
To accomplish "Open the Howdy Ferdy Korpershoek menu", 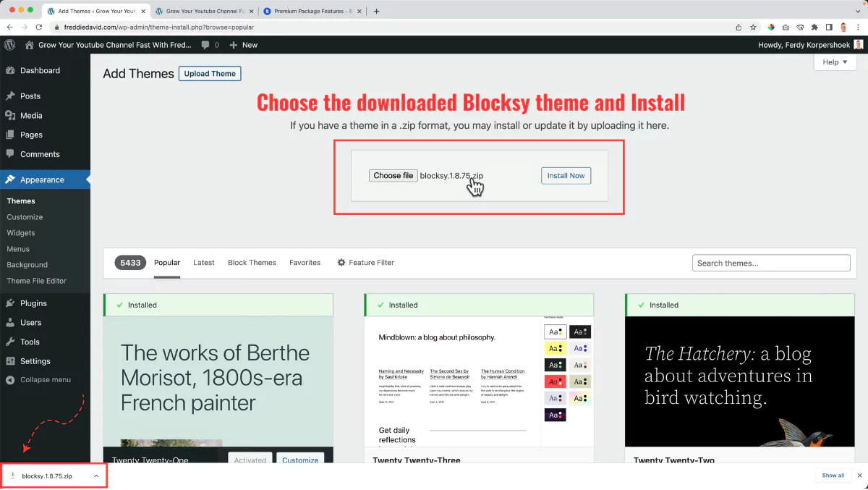I will (x=803, y=44).
